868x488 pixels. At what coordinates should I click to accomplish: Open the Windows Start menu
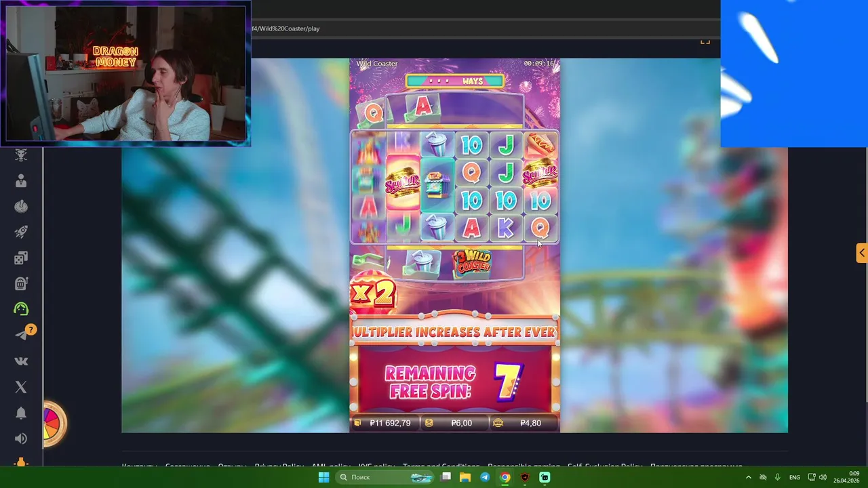(x=323, y=477)
